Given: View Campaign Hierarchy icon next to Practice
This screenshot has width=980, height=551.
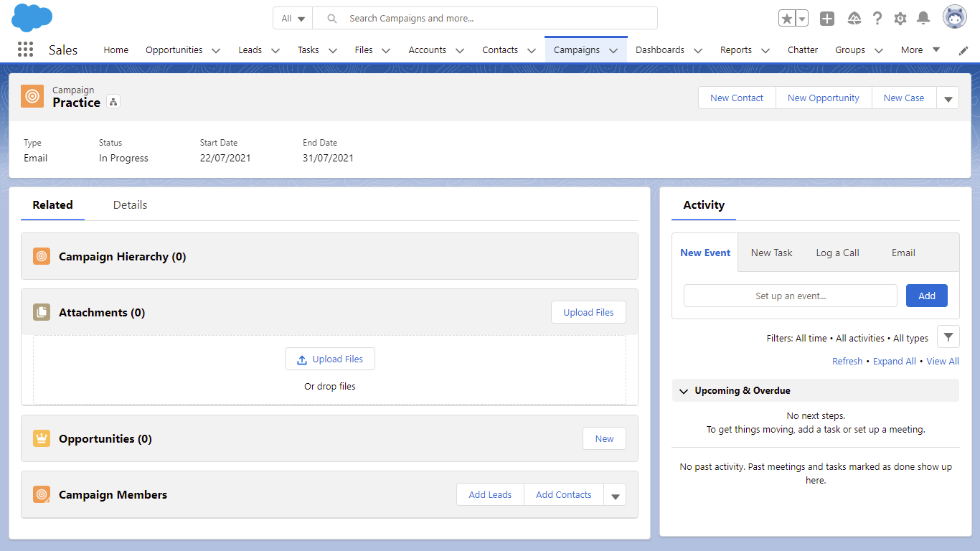Looking at the screenshot, I should [x=113, y=102].
